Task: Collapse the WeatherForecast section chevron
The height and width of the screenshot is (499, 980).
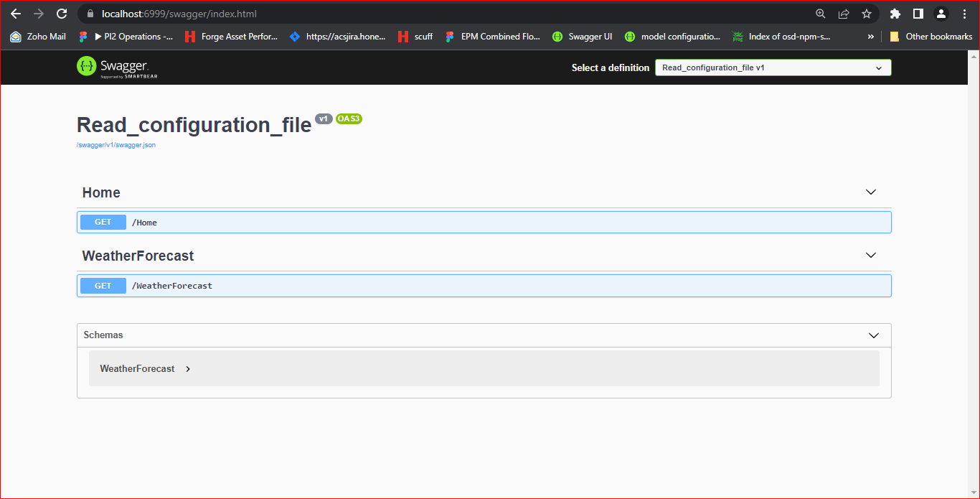Action: [870, 255]
